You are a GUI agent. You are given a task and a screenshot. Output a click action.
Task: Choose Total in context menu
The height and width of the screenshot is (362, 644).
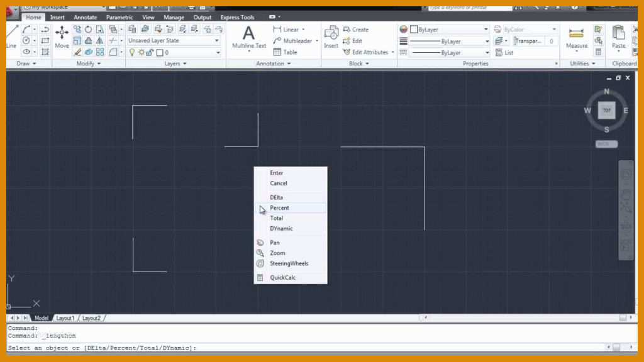tap(291, 218)
